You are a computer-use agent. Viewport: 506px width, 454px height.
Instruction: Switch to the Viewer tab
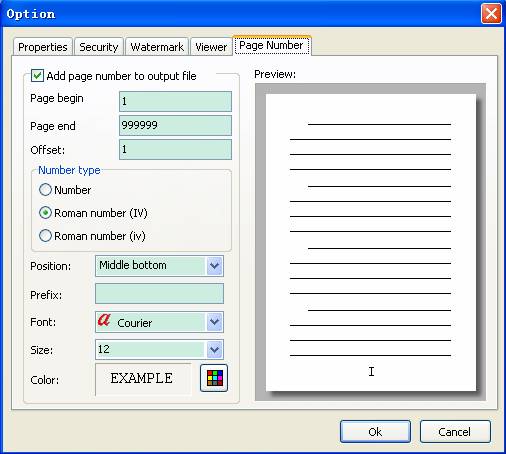pos(211,47)
